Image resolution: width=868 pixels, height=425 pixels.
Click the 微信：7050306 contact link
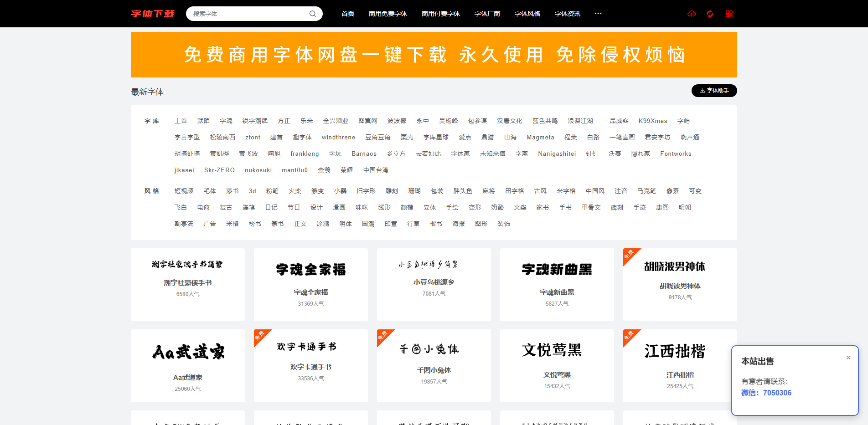pyautogui.click(x=766, y=392)
